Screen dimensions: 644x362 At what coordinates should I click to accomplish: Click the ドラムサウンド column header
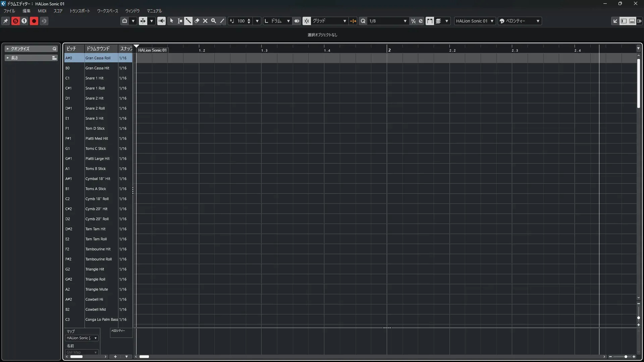[x=98, y=49]
